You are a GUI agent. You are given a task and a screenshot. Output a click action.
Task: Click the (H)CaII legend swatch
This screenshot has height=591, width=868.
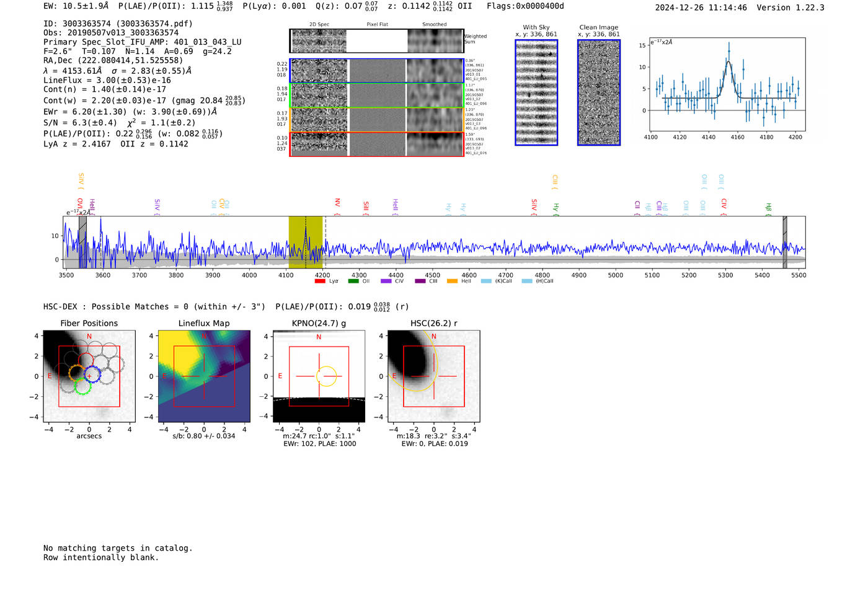tap(527, 281)
